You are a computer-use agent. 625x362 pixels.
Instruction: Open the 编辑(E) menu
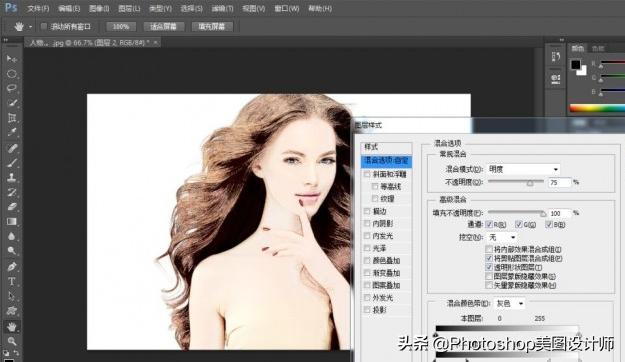point(69,8)
